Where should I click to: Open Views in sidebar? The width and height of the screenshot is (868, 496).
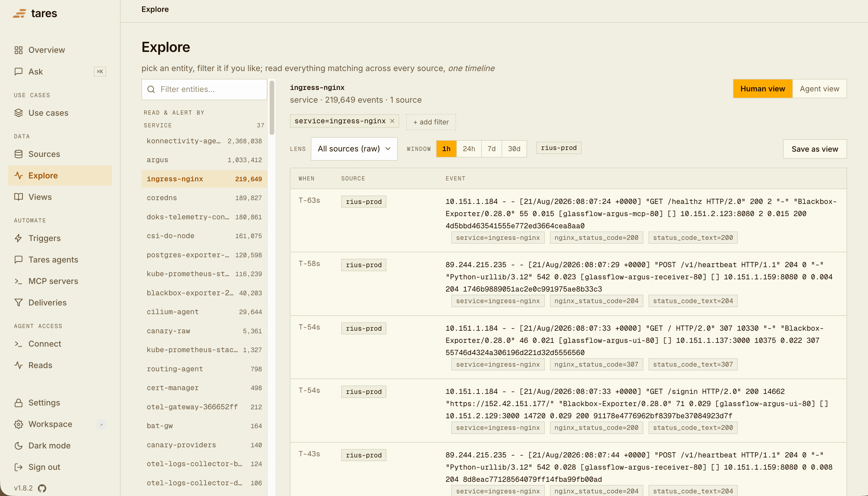click(x=60, y=197)
